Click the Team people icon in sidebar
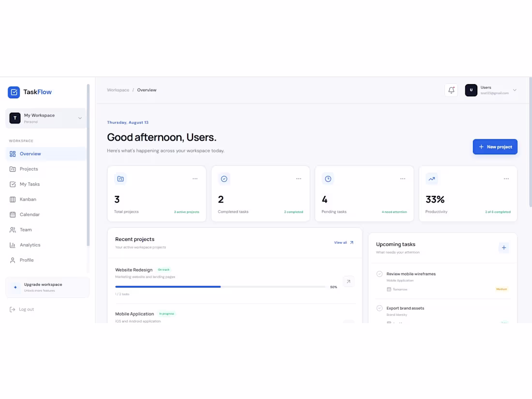532x399 pixels. (13, 230)
